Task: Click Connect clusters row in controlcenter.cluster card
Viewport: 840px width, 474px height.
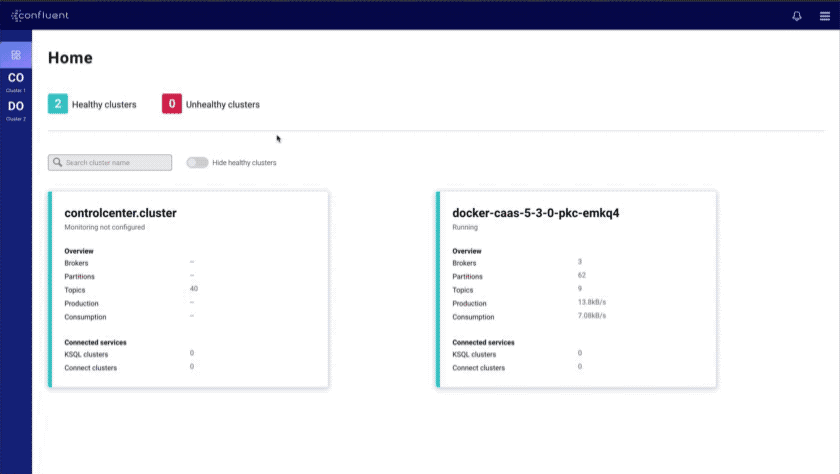Action: [129, 367]
